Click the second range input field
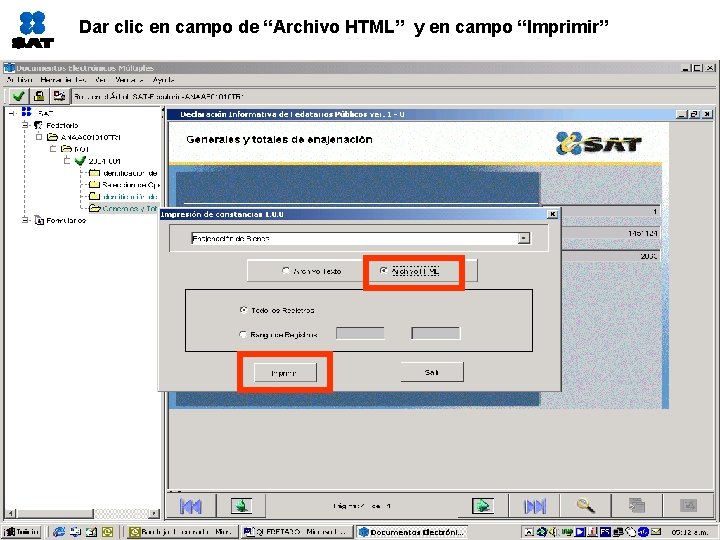 (435, 333)
